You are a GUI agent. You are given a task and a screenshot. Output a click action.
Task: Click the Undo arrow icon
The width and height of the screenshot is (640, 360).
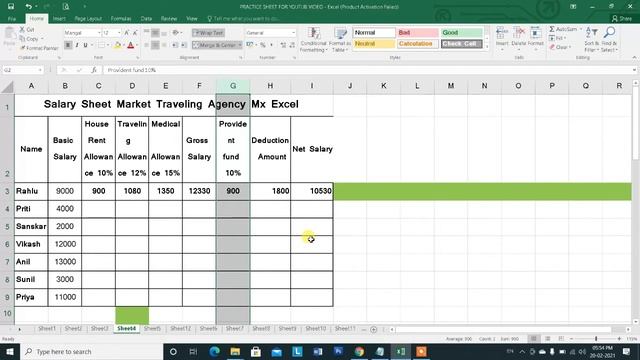tap(28, 7)
